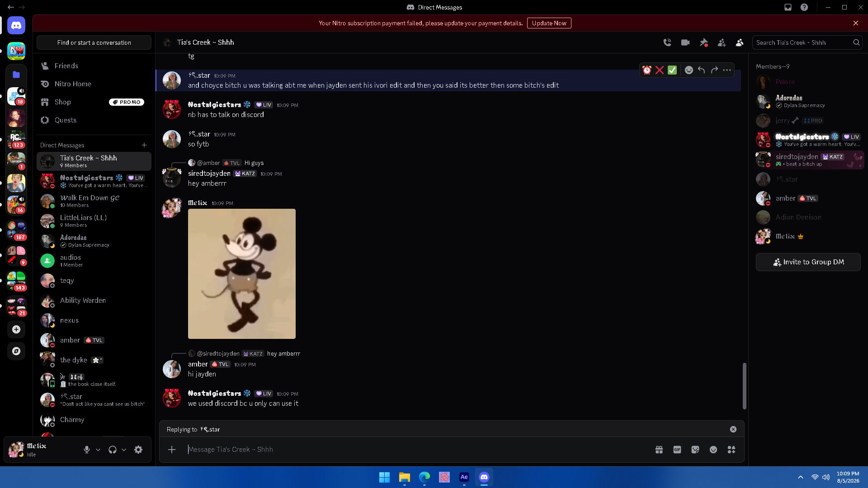Screen dimensions: 868x488
Task: Open the audios group DM
Action: pyautogui.click(x=94, y=261)
